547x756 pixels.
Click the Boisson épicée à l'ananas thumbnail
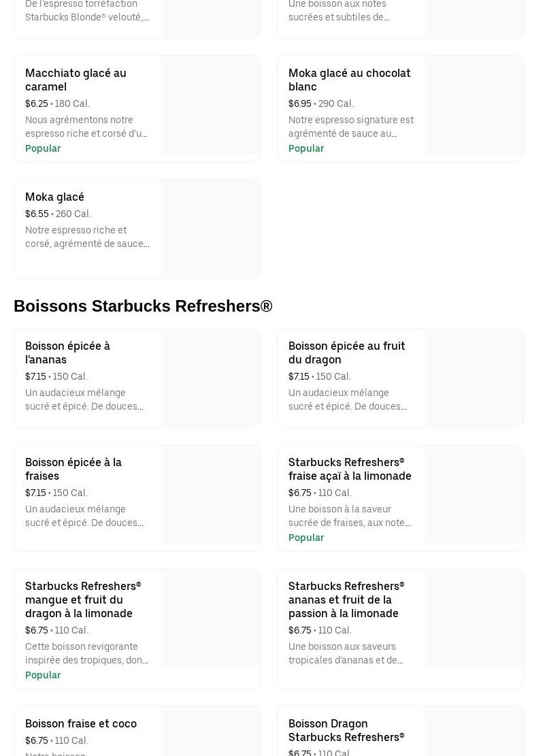pyautogui.click(x=211, y=378)
